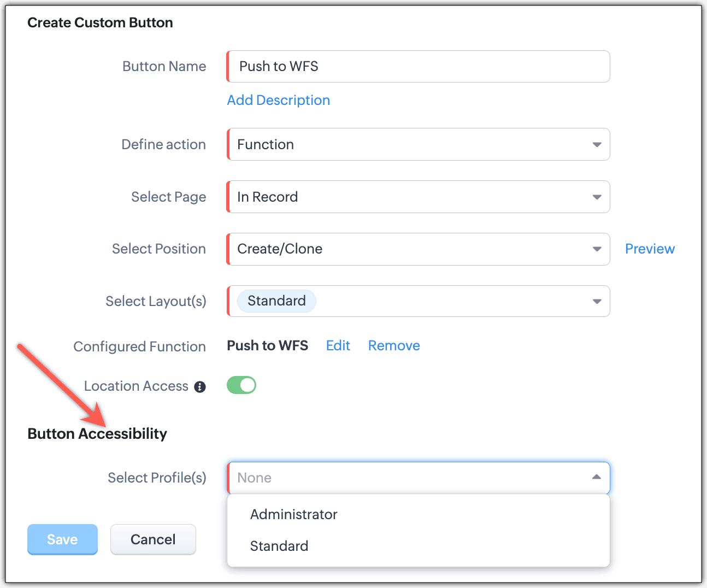707x588 pixels.
Task: Edit the configured Push to WFS function
Action: click(338, 345)
